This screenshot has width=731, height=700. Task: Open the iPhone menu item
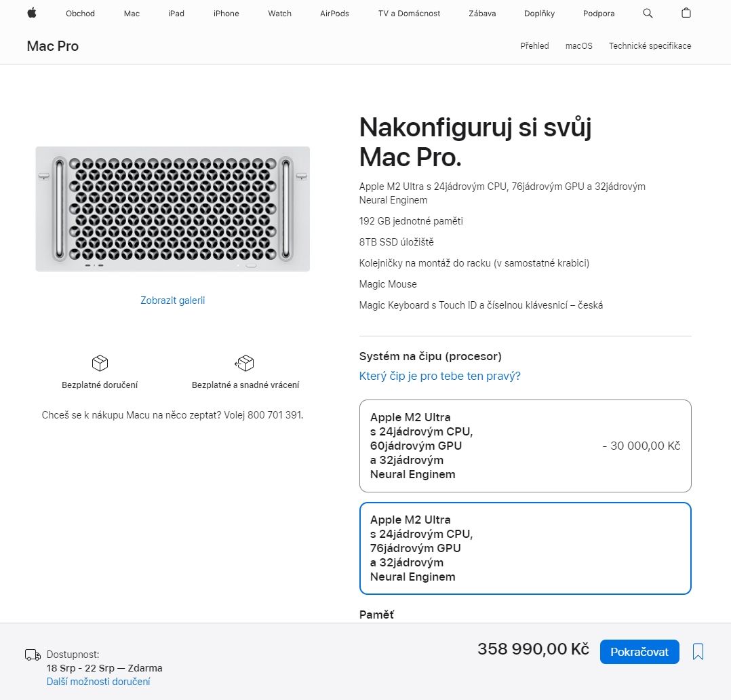[226, 14]
